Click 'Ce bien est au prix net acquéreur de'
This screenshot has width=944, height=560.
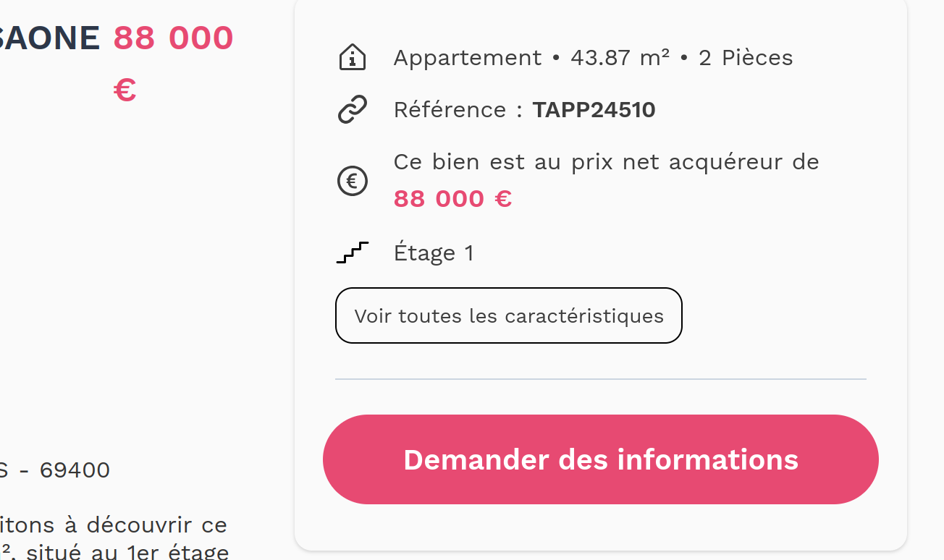pos(606,162)
